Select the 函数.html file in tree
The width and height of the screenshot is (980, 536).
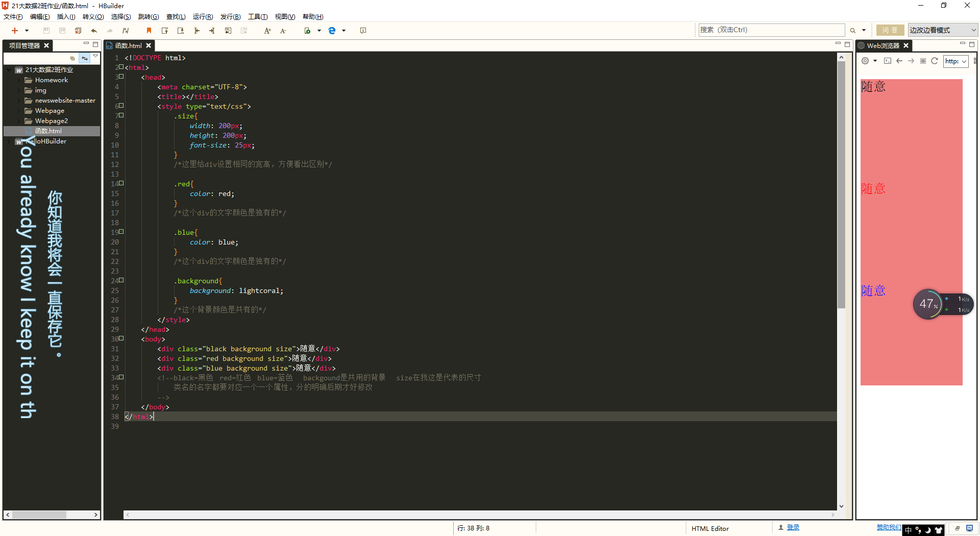[x=48, y=131]
